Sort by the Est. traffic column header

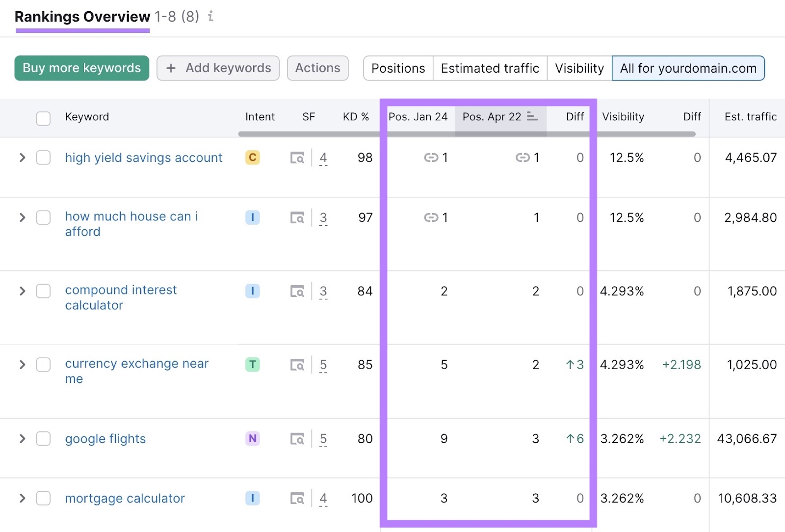[751, 117]
